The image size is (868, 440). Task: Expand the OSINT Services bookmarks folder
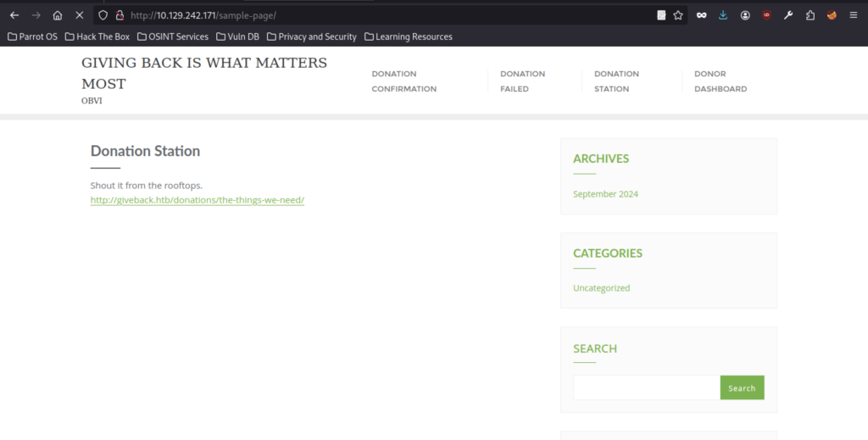pyautogui.click(x=173, y=36)
